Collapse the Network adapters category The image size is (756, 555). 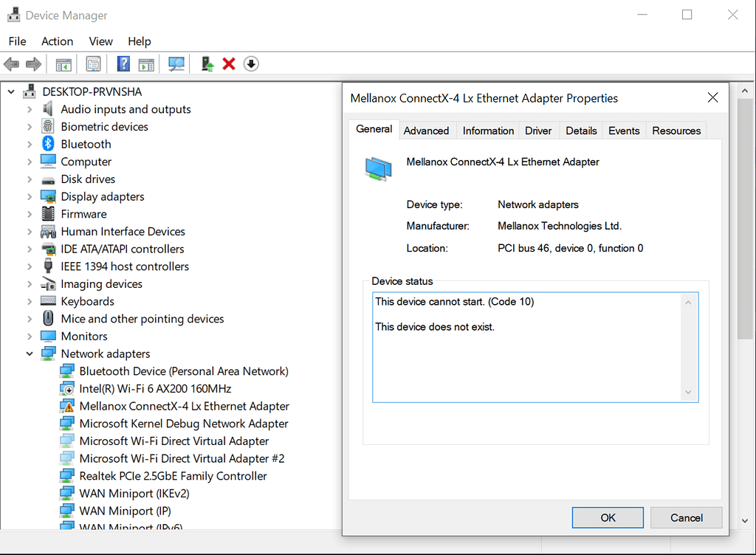(30, 354)
